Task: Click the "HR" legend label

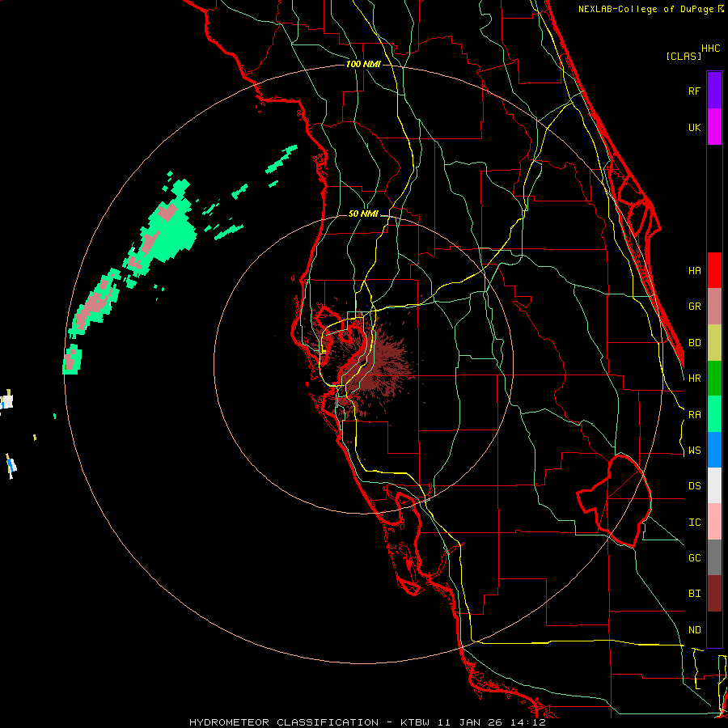Action: tap(694, 379)
